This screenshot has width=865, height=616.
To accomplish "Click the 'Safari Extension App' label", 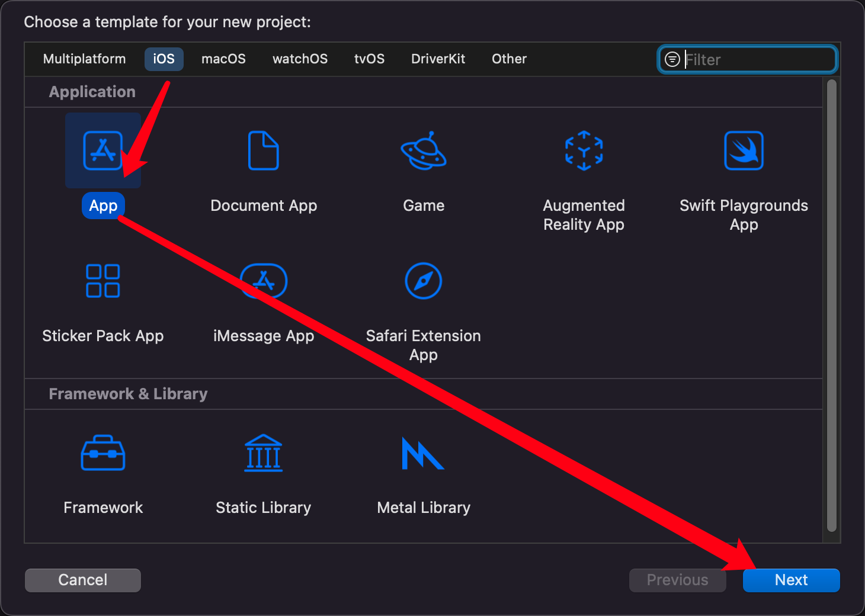I will coord(424,345).
